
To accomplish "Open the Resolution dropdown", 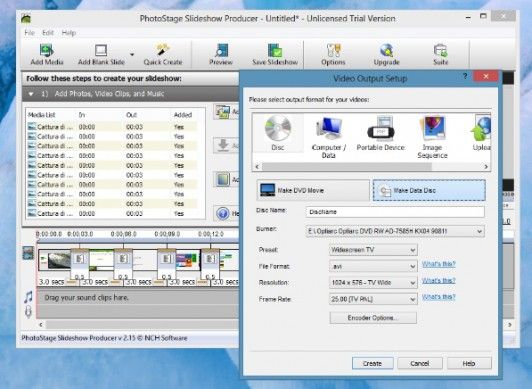I will point(373,283).
